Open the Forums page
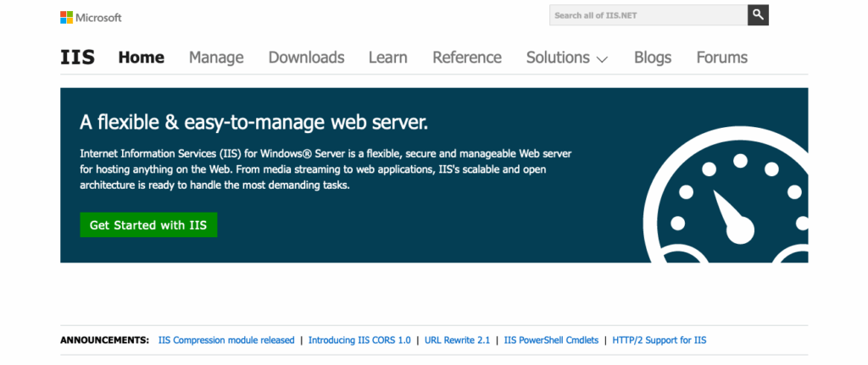The height and width of the screenshot is (365, 868). click(722, 58)
